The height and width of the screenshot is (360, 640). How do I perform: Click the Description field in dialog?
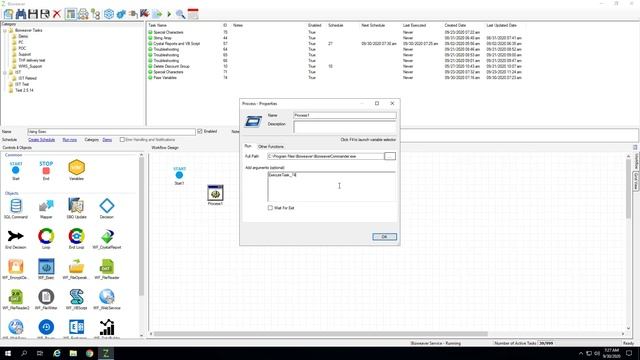pyautogui.click(x=344, y=127)
